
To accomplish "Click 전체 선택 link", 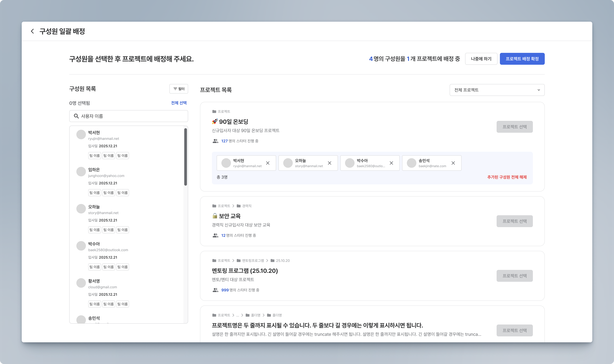I will (x=179, y=103).
